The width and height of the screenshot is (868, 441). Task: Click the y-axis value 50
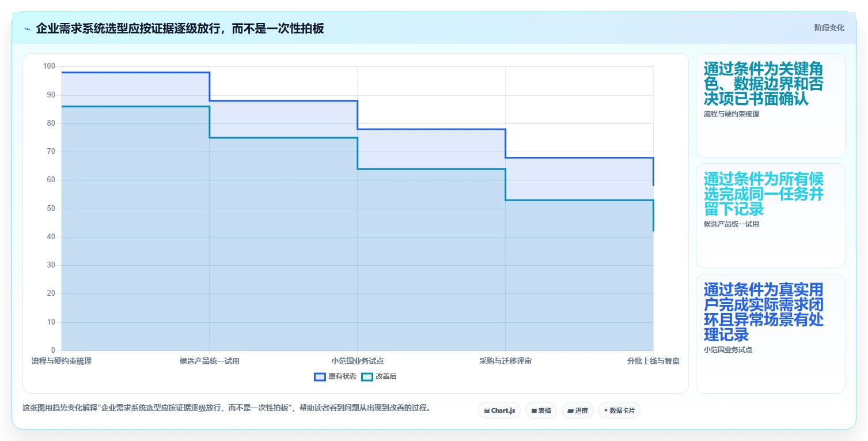(x=51, y=209)
